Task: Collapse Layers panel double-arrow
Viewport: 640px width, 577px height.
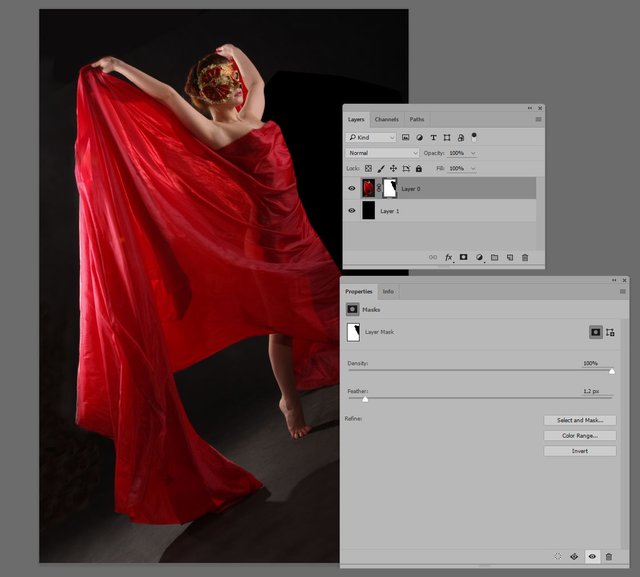Action: click(530, 108)
